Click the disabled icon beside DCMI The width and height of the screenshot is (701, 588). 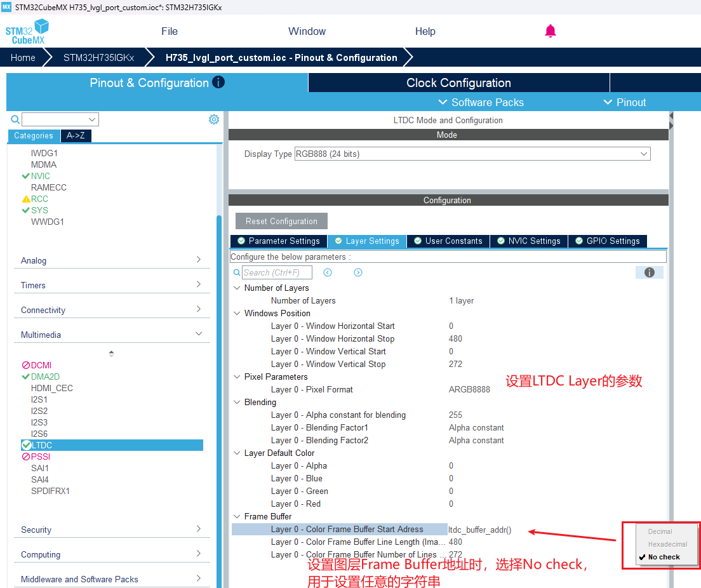pyautogui.click(x=26, y=365)
